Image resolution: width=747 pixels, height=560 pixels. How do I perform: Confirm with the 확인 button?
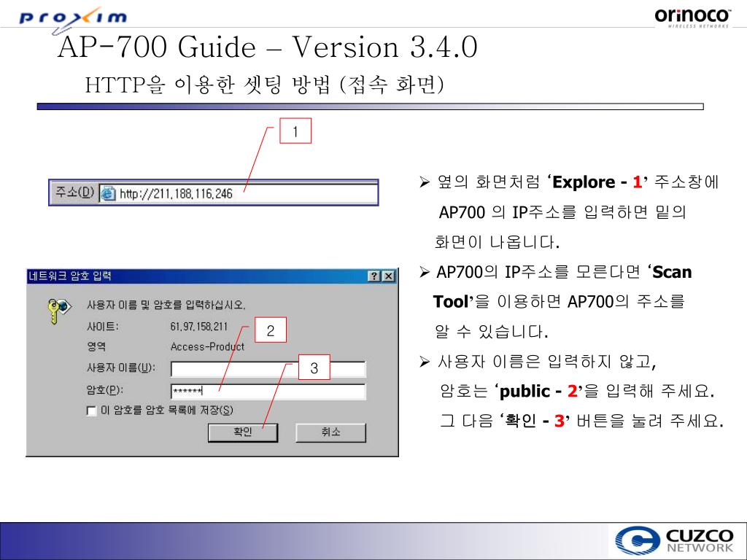[x=242, y=432]
